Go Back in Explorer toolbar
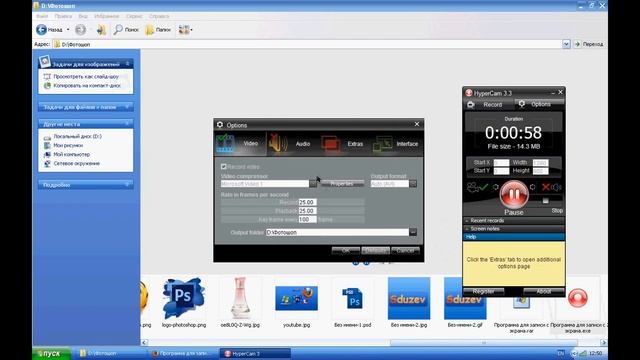640x360 pixels. [x=49, y=29]
